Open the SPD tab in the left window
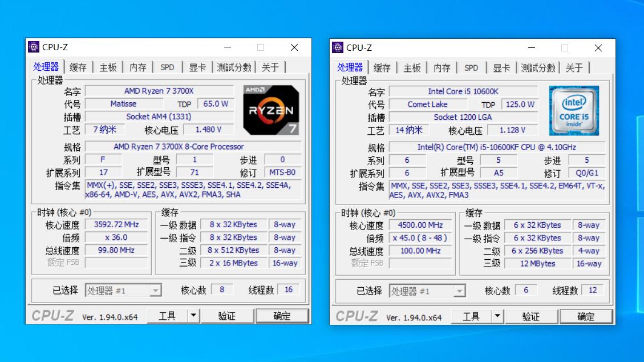Screen dimensions: 644x362 coord(167,67)
